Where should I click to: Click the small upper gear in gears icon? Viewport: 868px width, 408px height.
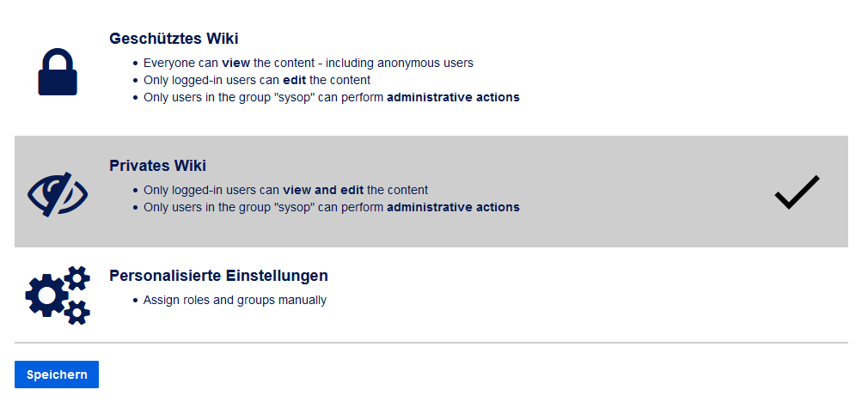tap(77, 278)
